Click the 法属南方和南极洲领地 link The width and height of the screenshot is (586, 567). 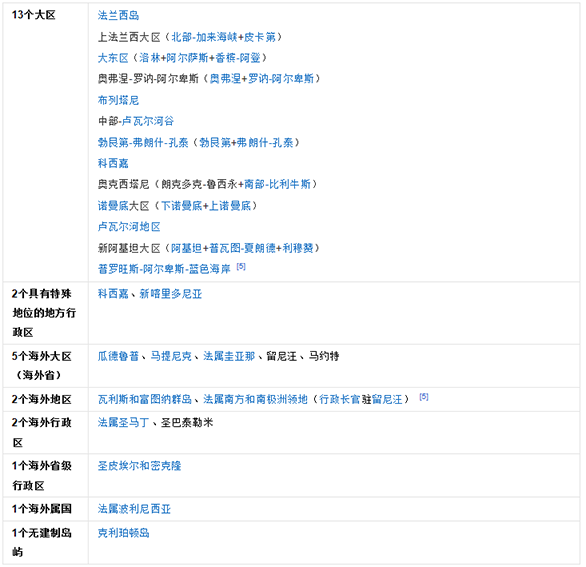255,399
